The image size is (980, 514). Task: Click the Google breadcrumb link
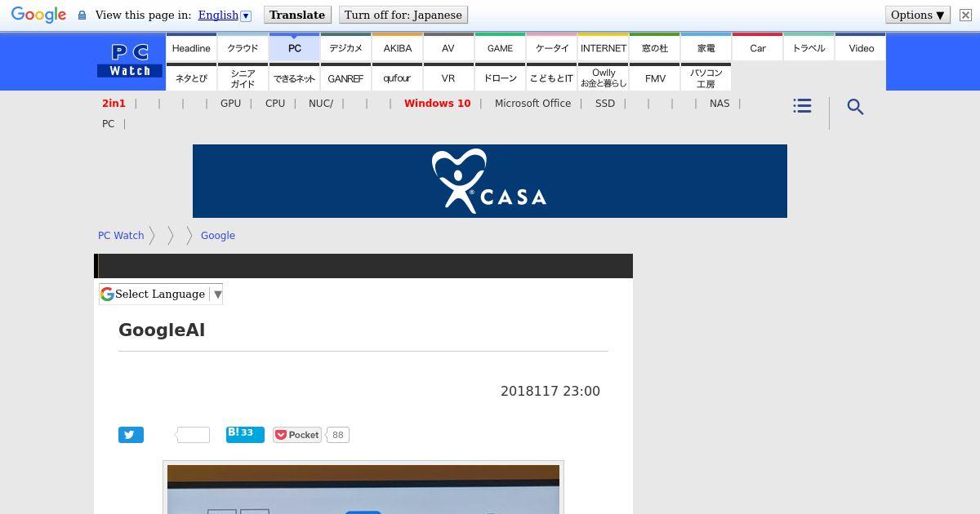218,235
